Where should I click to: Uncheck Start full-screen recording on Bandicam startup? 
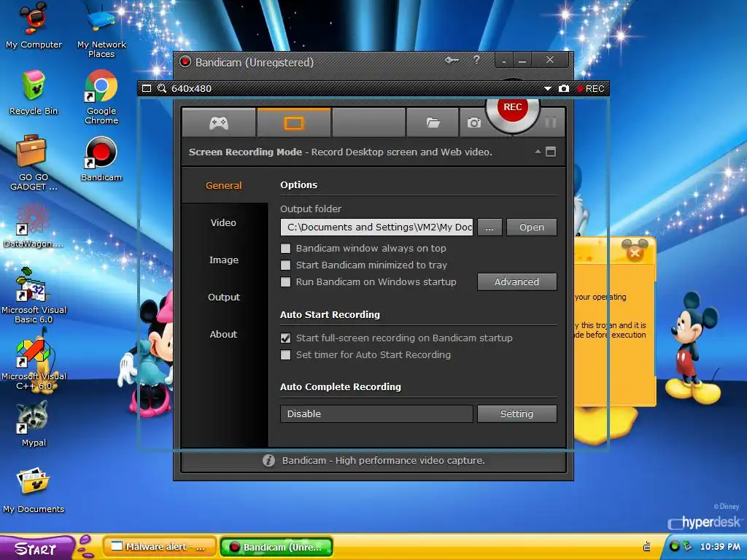click(285, 338)
